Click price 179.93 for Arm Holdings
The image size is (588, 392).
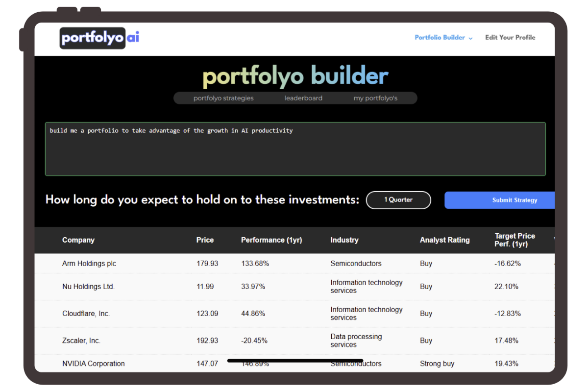(x=207, y=264)
